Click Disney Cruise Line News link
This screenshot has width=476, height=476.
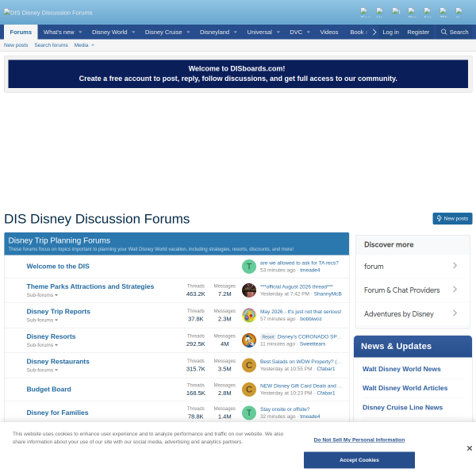pyautogui.click(x=402, y=408)
